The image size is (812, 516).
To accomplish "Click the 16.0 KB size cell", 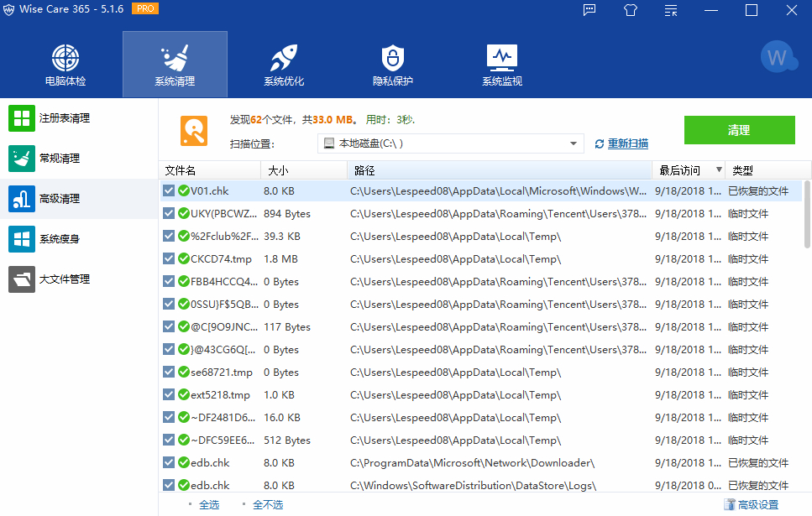I will point(282,417).
